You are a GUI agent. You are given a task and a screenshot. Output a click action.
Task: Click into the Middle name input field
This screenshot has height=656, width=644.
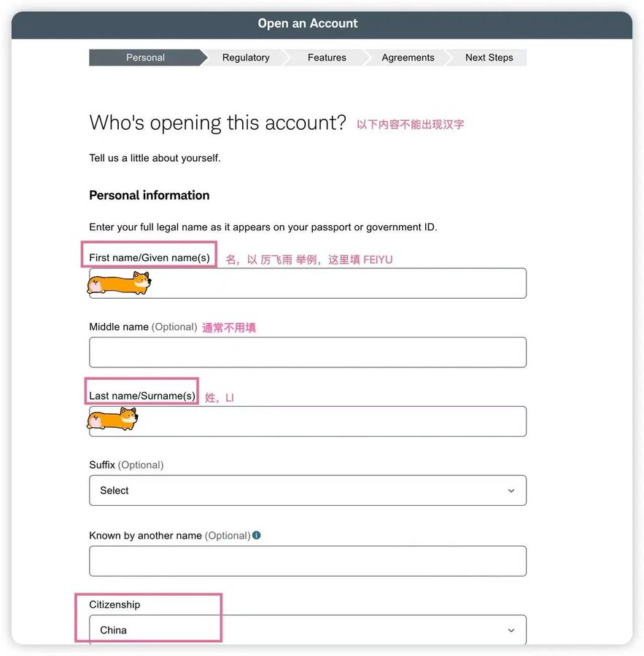tap(307, 352)
